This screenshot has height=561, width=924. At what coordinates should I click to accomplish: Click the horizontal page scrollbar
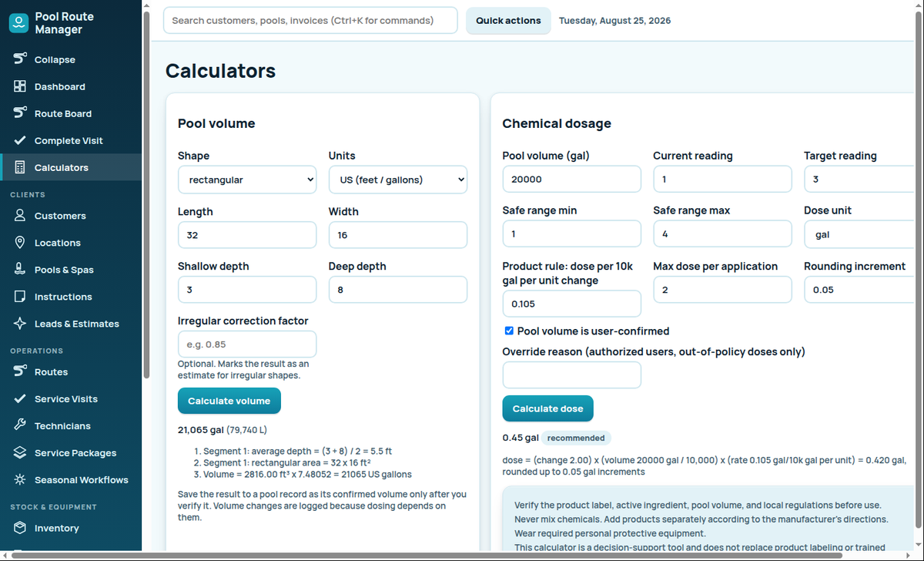coord(427,555)
